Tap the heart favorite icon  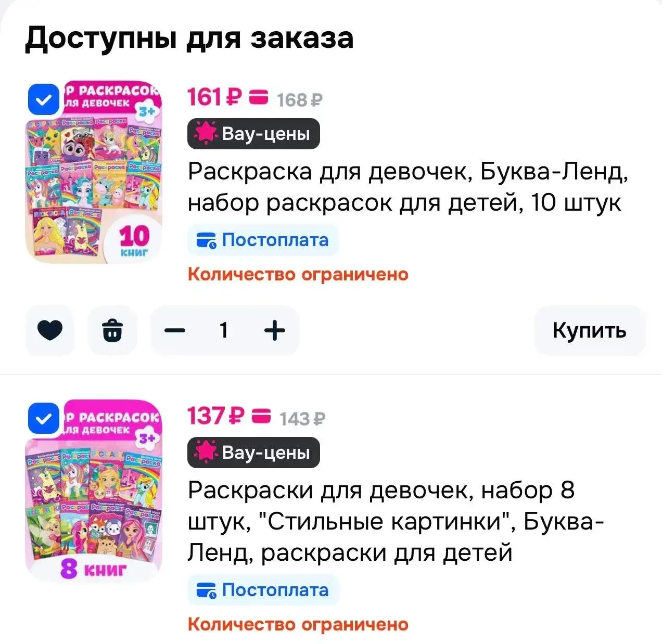50,330
